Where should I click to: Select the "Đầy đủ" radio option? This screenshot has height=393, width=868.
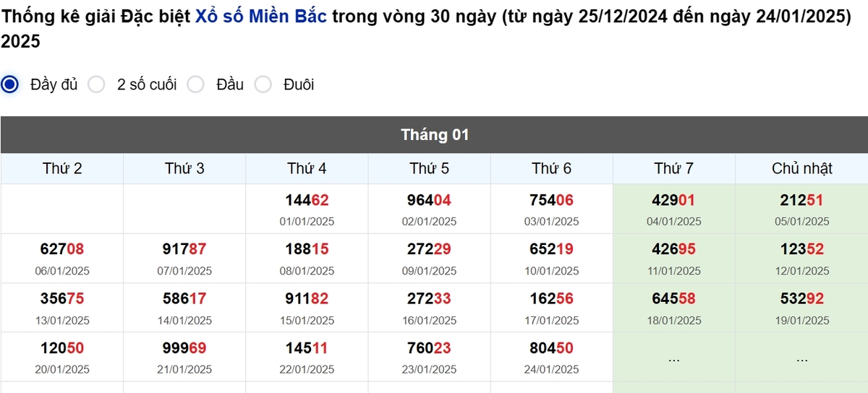pyautogui.click(x=10, y=85)
